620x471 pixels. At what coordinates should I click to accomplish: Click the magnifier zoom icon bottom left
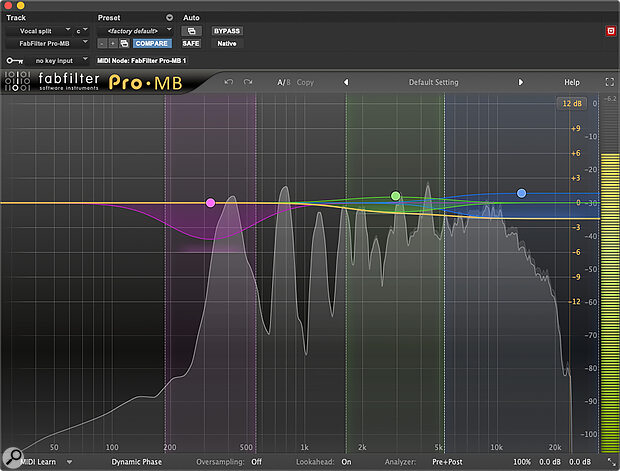(12, 457)
